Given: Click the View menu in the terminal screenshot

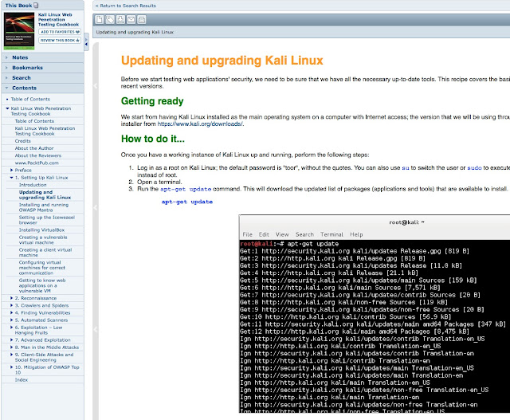Looking at the screenshot, I should 282,234.
